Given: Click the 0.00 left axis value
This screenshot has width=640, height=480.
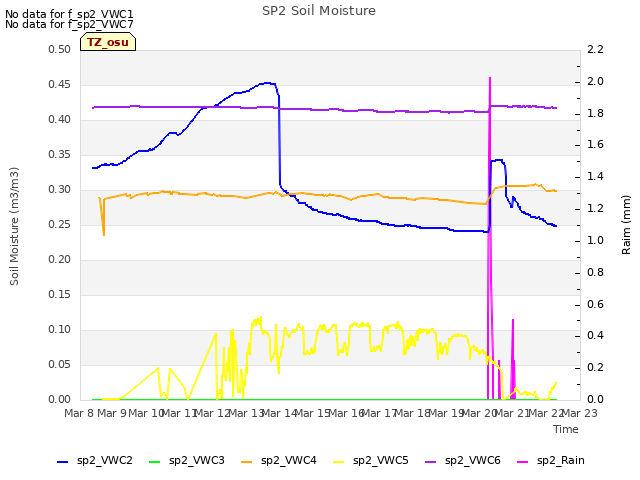Looking at the screenshot, I should pyautogui.click(x=59, y=399).
